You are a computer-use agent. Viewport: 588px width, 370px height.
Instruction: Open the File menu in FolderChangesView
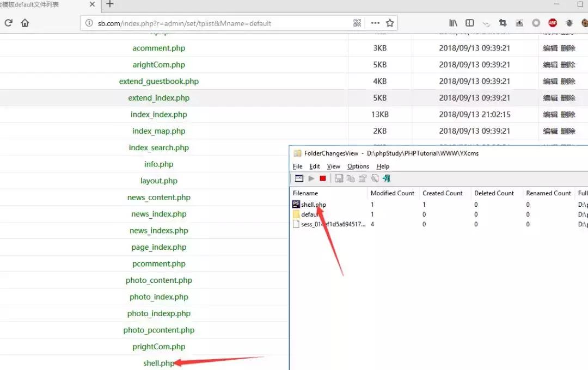(x=297, y=166)
